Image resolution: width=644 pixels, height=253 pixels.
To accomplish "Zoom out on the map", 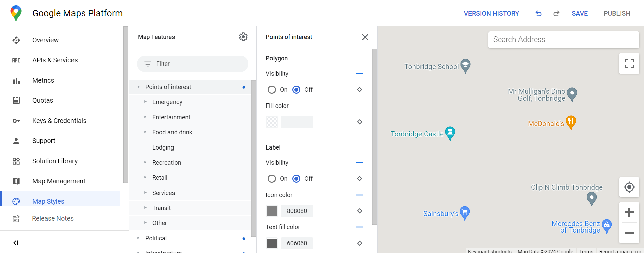I will tap(629, 233).
